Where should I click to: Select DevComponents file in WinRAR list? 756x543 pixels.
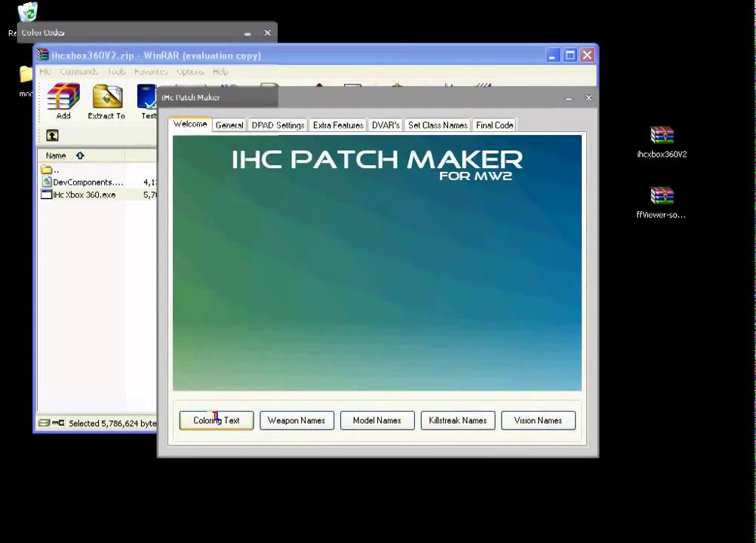coord(82,182)
